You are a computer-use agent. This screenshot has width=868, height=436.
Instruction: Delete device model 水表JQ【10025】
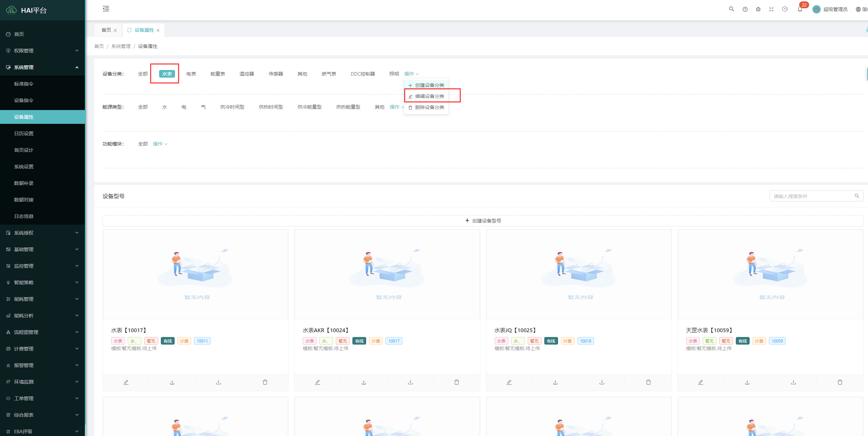point(648,382)
